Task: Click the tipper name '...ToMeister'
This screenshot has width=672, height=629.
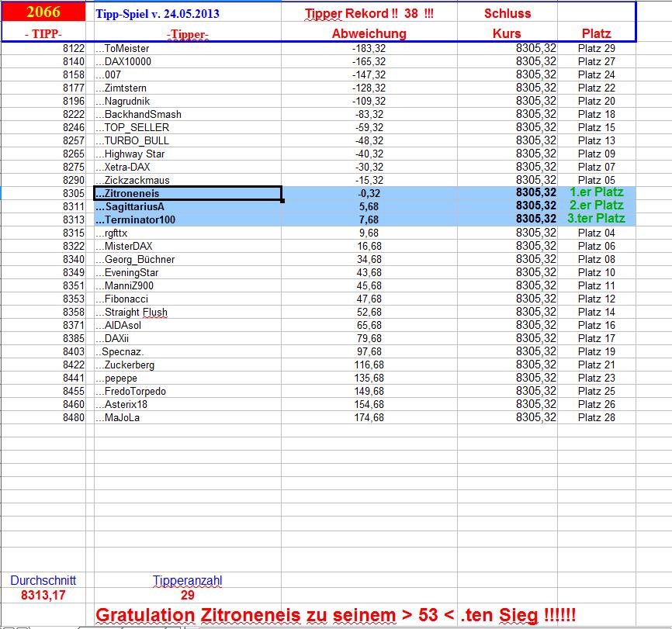Action: pos(188,48)
